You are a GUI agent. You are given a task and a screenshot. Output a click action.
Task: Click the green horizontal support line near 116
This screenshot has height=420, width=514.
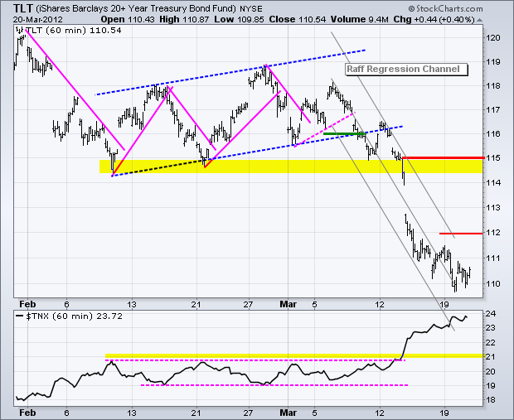tap(344, 133)
